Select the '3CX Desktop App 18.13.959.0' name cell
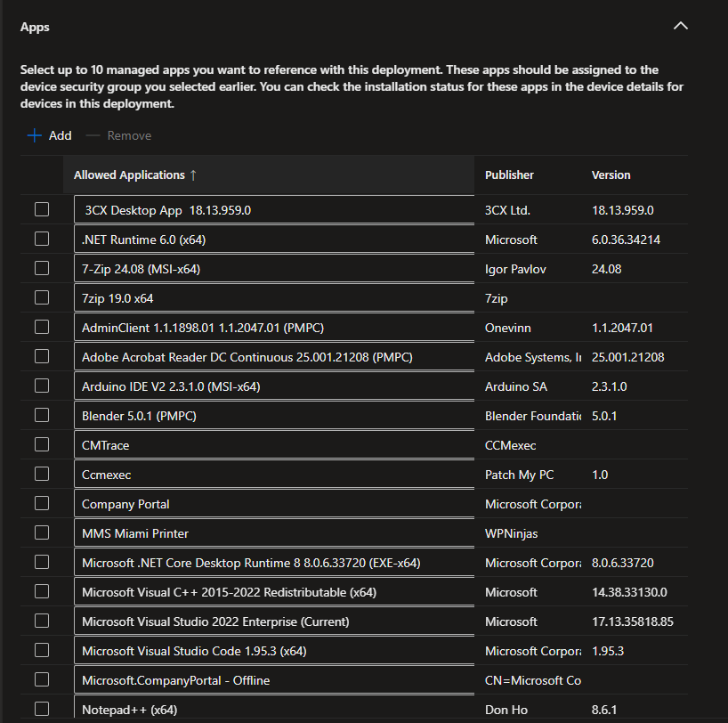Image resolution: width=728 pixels, height=723 pixels. [274, 210]
